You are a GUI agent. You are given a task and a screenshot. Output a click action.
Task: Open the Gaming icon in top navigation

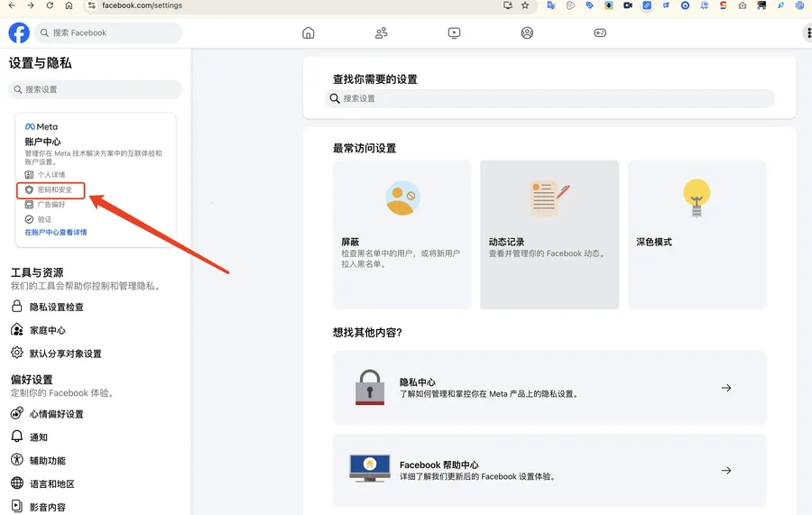point(600,33)
